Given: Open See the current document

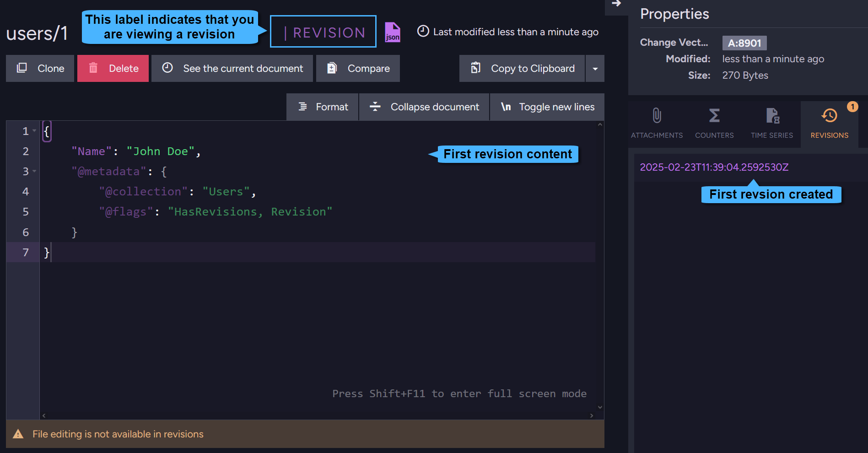Looking at the screenshot, I should pyautogui.click(x=232, y=69).
